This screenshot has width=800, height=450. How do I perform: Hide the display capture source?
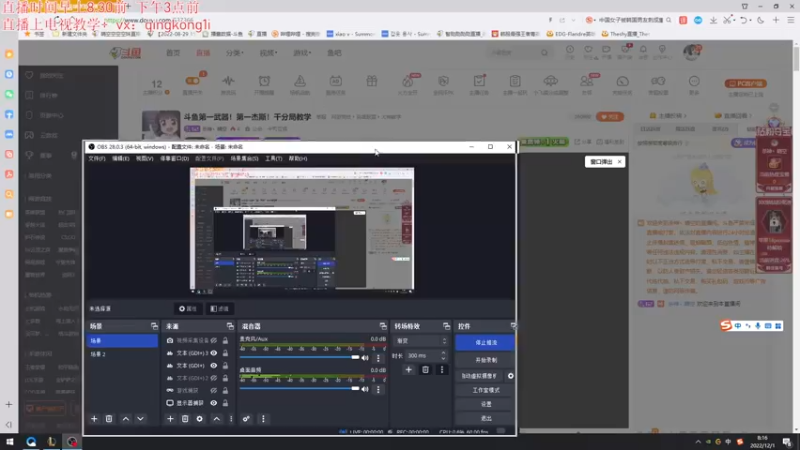tap(214, 403)
